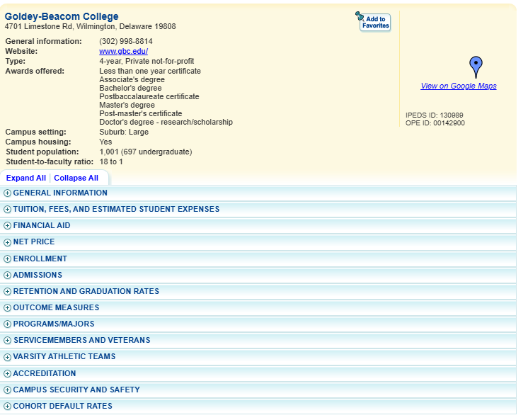Image resolution: width=528 pixels, height=420 pixels.
Task: Click the IPEDS ID: 130989 text
Action: coord(434,115)
